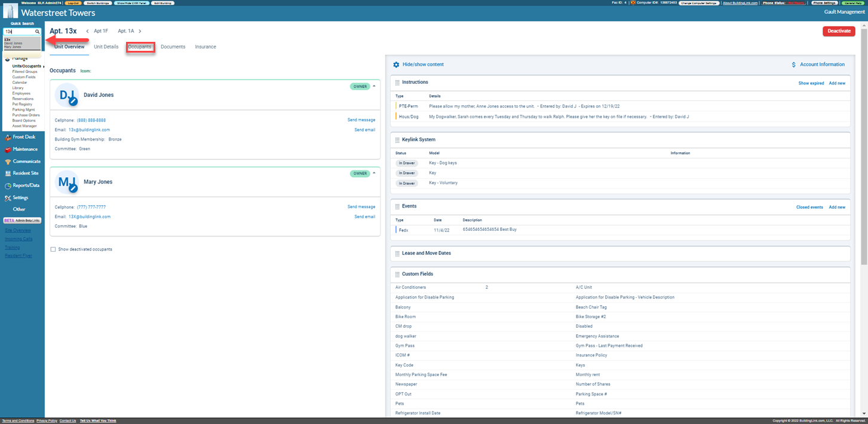Image resolution: width=868 pixels, height=424 pixels.
Task: Click the Terms and Conditions footer link
Action: [x=18, y=421]
